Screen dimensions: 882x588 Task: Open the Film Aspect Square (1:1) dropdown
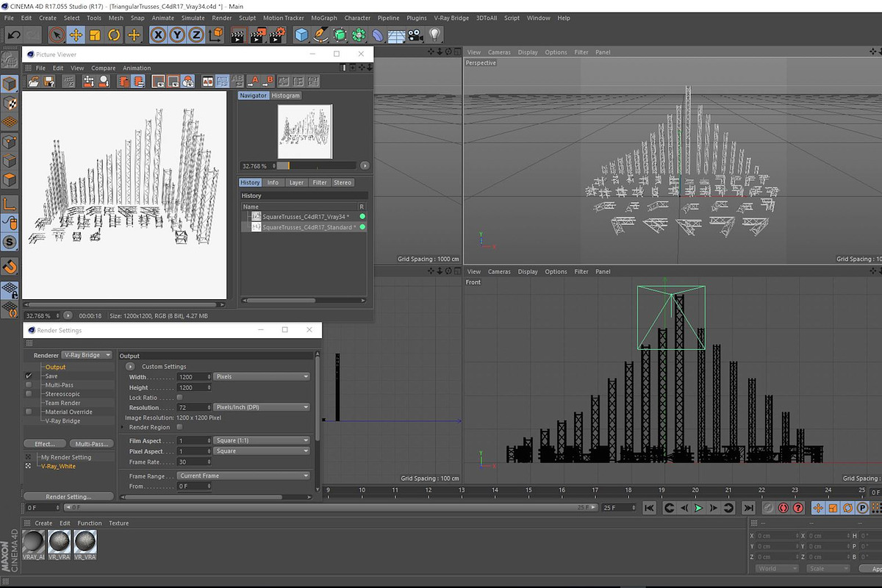tap(262, 440)
